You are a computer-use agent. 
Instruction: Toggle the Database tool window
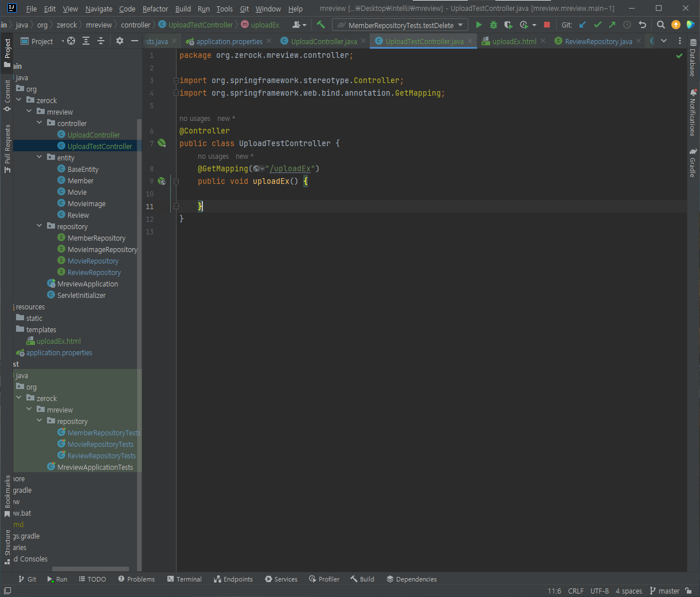[693, 58]
